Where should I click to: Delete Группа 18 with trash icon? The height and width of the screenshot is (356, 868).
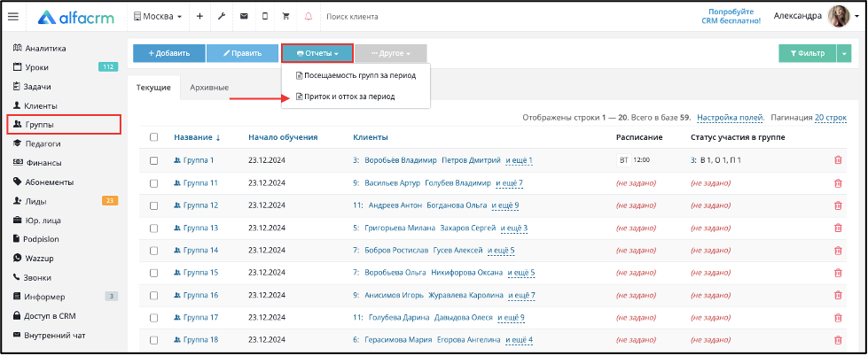(838, 339)
